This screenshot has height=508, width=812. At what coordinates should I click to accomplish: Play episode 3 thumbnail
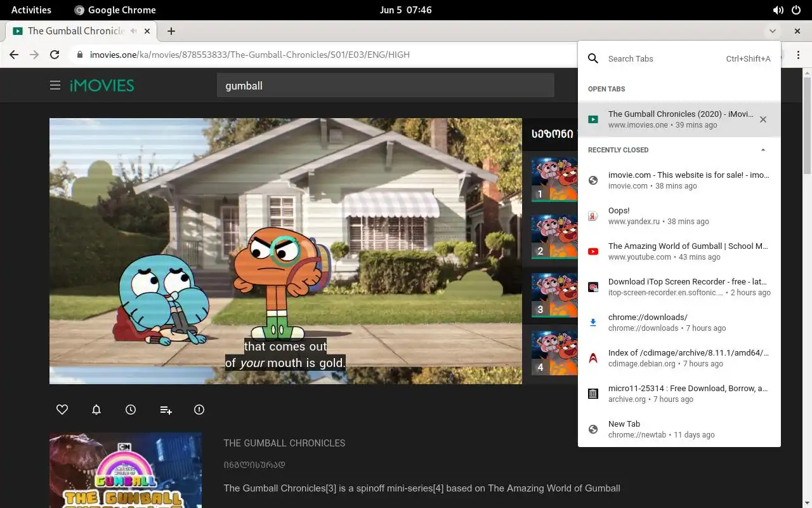click(x=554, y=295)
